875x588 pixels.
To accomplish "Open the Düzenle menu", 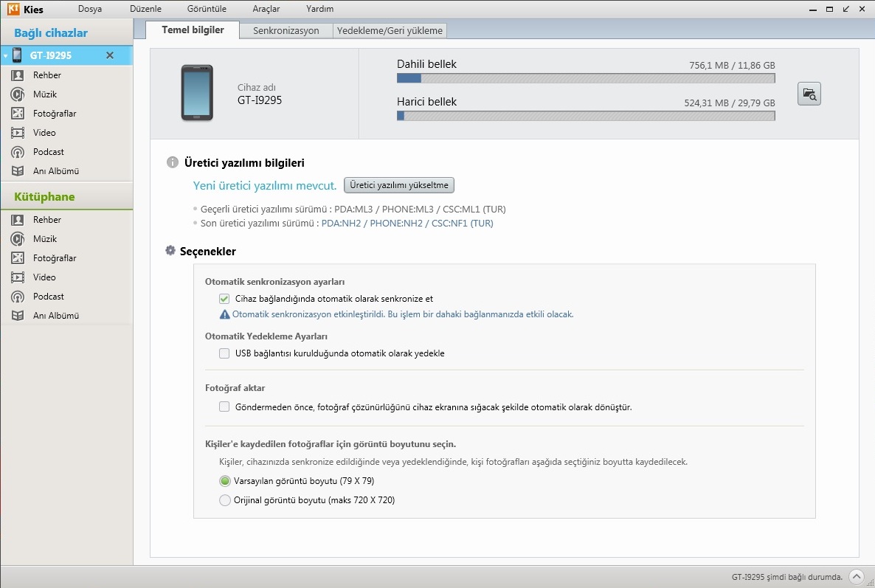I will 145,9.
